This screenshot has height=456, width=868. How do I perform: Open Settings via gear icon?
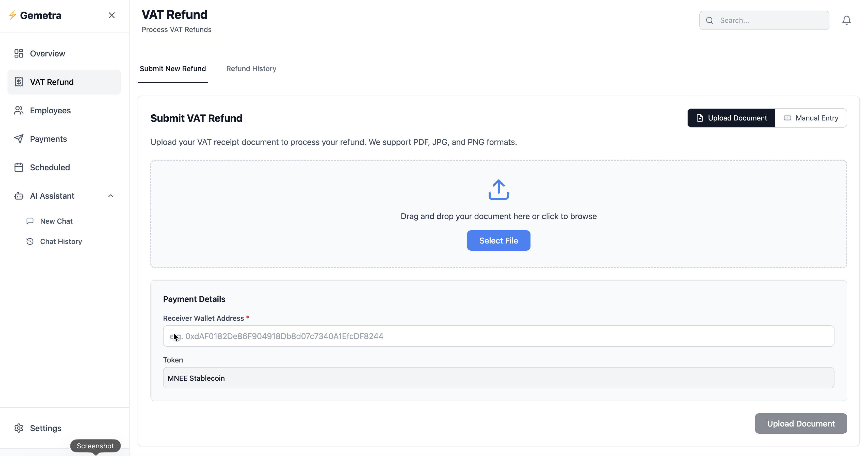pyautogui.click(x=19, y=428)
